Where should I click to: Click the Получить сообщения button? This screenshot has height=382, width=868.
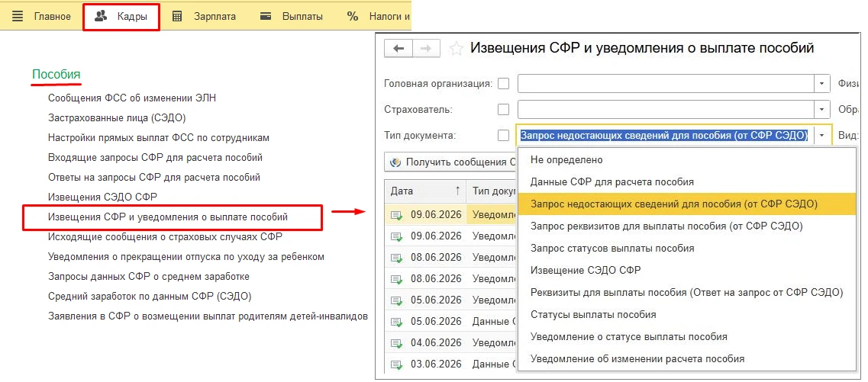pos(450,162)
